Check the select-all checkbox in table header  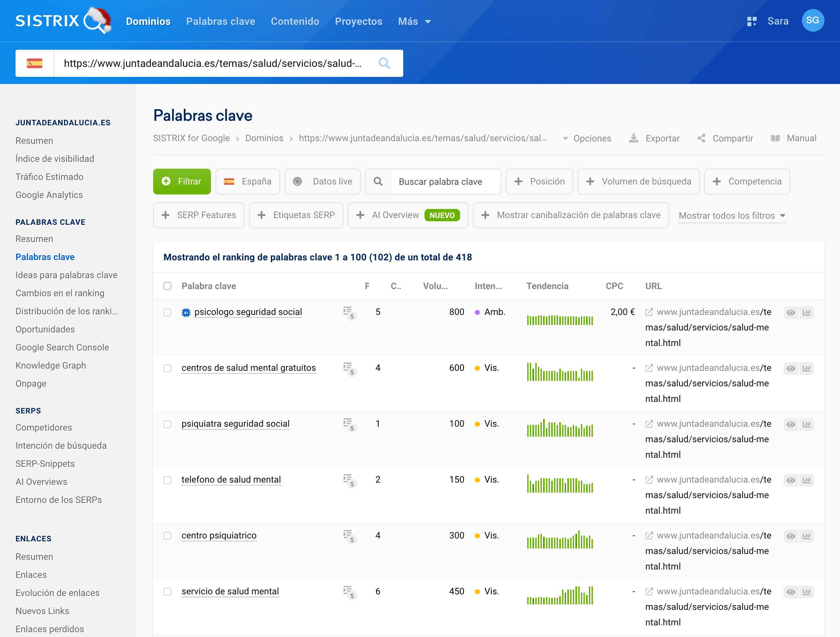click(x=167, y=286)
